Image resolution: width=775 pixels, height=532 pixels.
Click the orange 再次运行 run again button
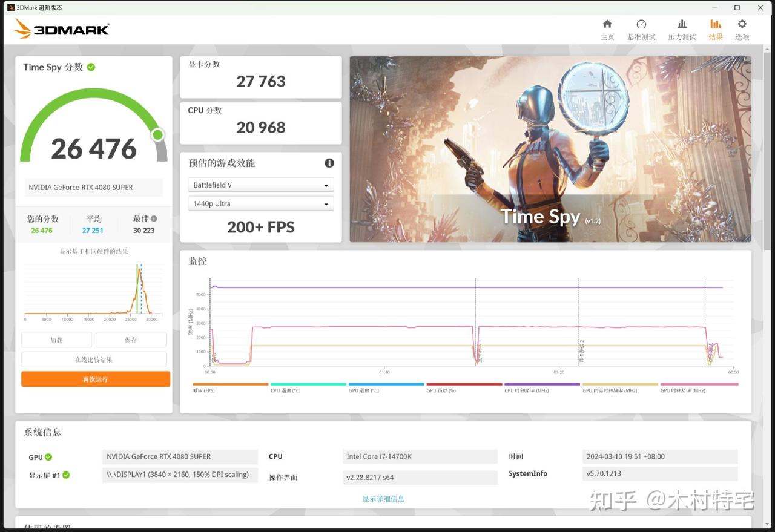(96, 379)
